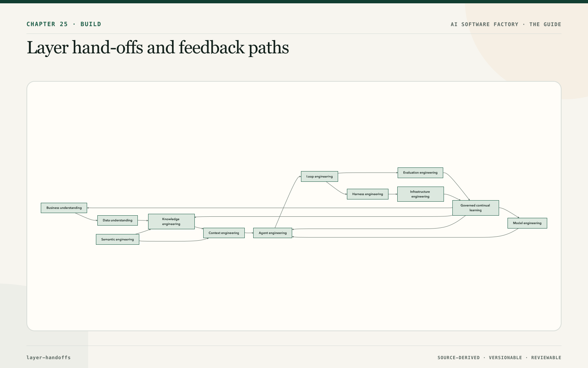Select the Agent engineering box

click(273, 233)
